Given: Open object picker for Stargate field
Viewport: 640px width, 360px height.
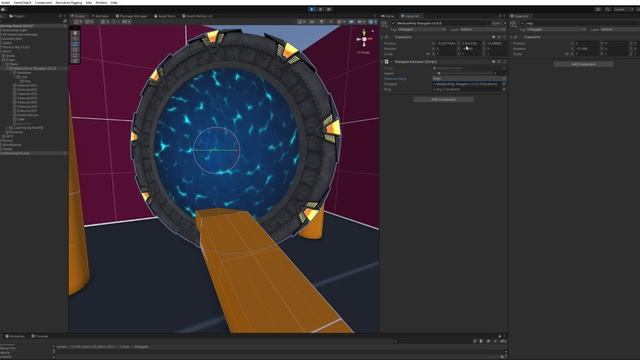Looking at the screenshot, I should pos(504,84).
